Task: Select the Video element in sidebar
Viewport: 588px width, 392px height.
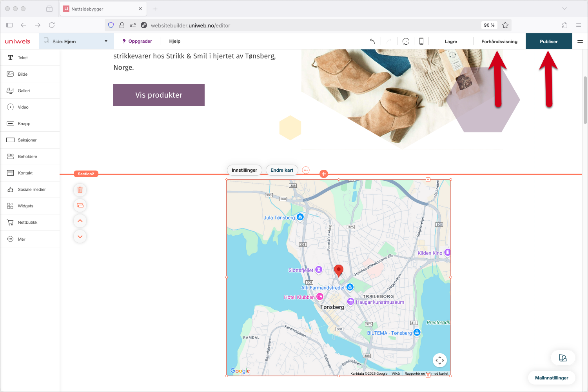Action: (30, 107)
